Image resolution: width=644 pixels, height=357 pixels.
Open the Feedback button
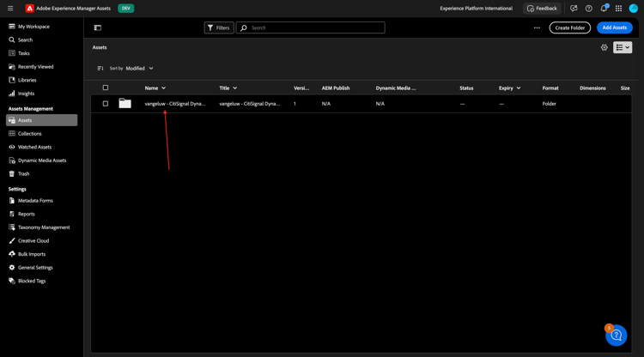(x=542, y=9)
